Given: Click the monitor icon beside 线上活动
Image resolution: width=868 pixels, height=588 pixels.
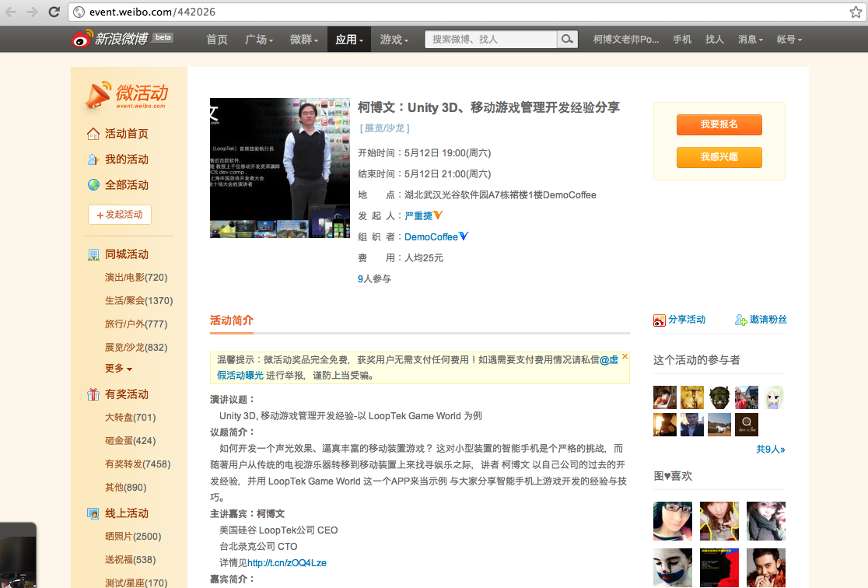Looking at the screenshot, I should click(x=93, y=513).
